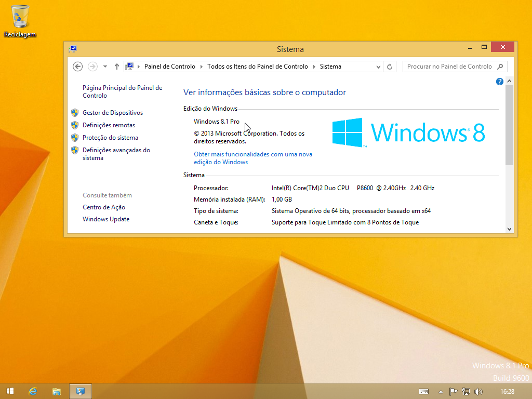The image size is (532, 399).
Task: Click the Processador: label
Action: pos(211,188)
